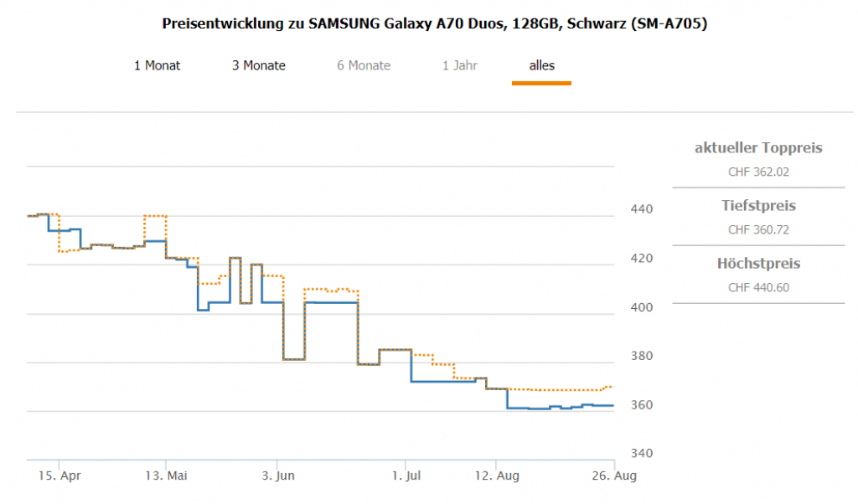Viewport: 858px width, 504px height.
Task: Select the CHF 440.60 highest price
Action: pos(758,287)
